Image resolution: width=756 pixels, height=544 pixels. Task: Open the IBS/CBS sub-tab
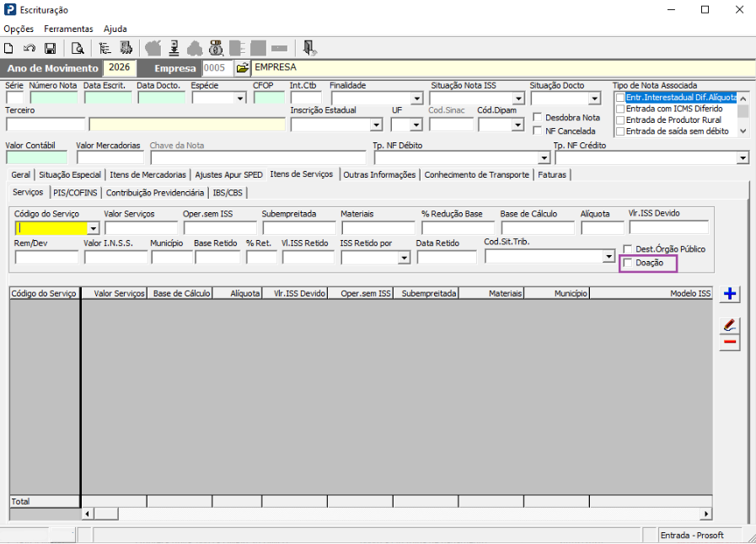228,193
